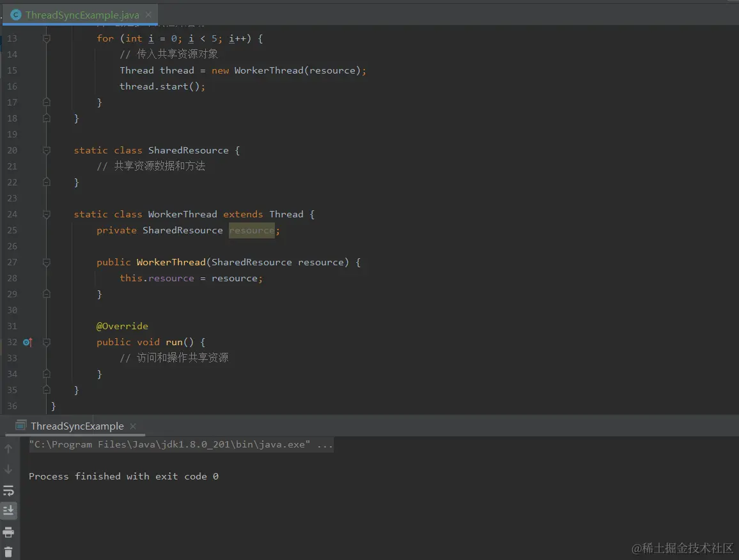Click the 'run()' method name
Screen dimensions: 739x560
click(180, 342)
